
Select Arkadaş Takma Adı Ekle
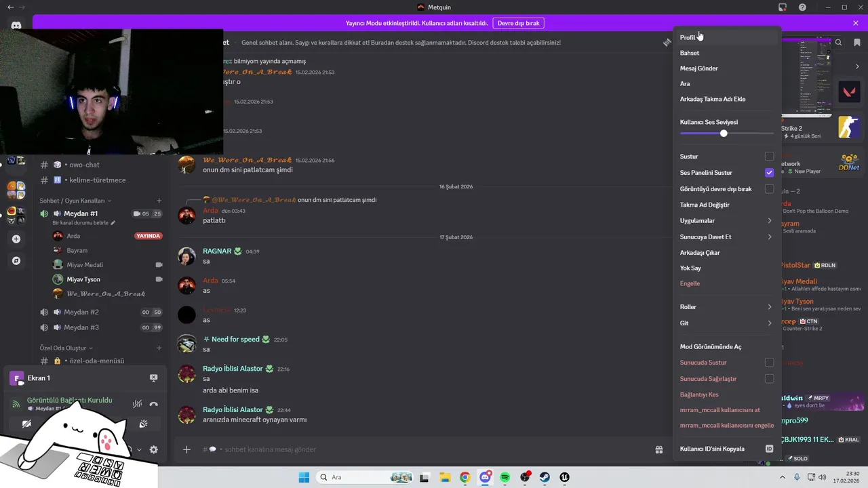[727, 99]
